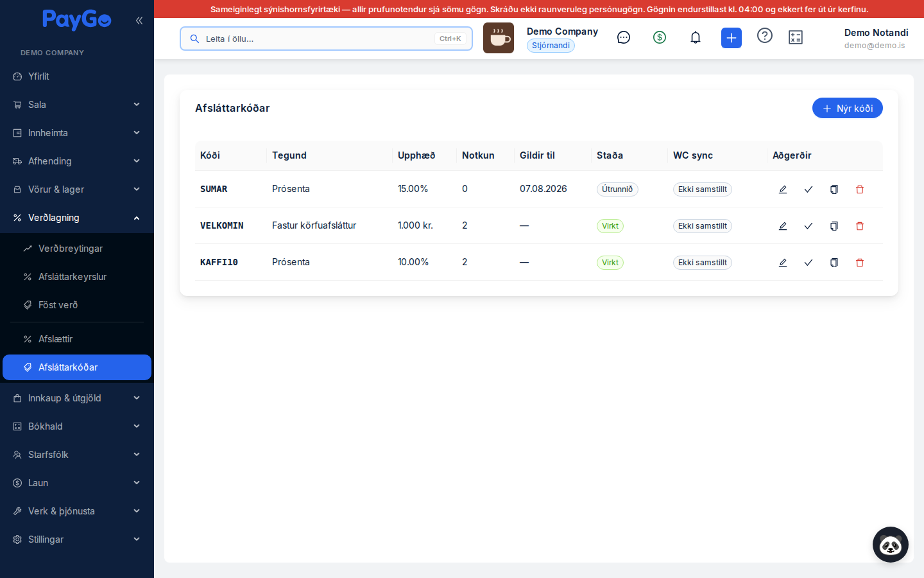Copy the SUMAR discount code
The image size is (924, 578).
point(834,189)
